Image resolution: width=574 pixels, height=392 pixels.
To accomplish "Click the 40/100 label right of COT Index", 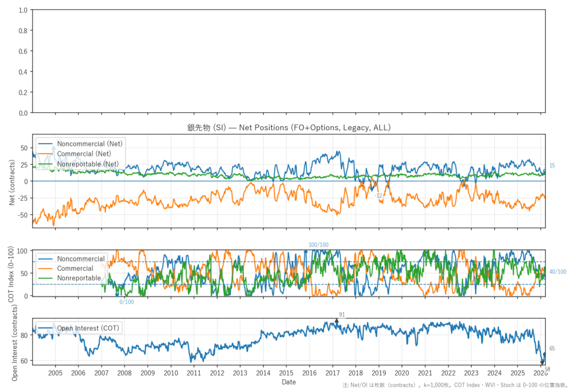I will (x=558, y=272).
